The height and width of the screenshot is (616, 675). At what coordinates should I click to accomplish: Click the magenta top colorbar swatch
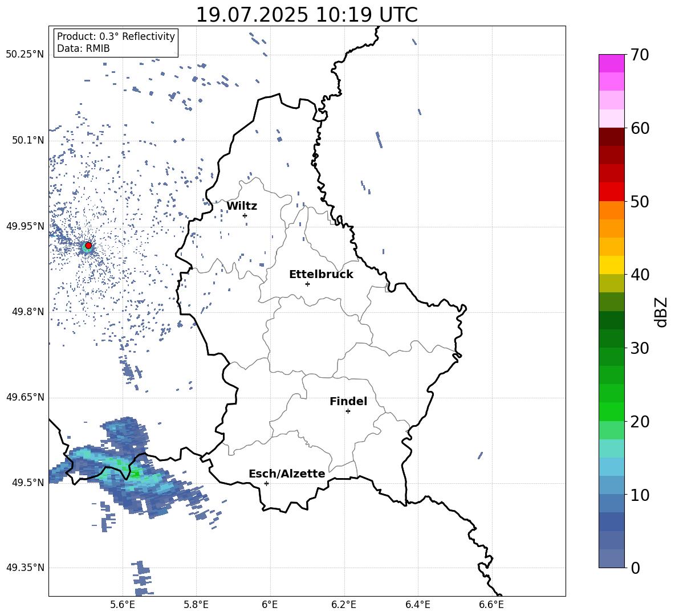[x=612, y=64]
